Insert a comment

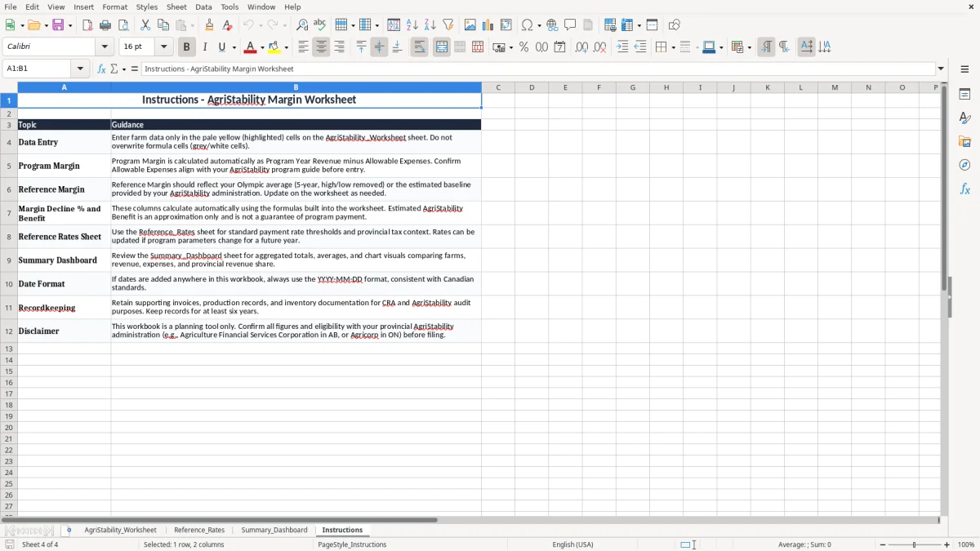coord(570,25)
